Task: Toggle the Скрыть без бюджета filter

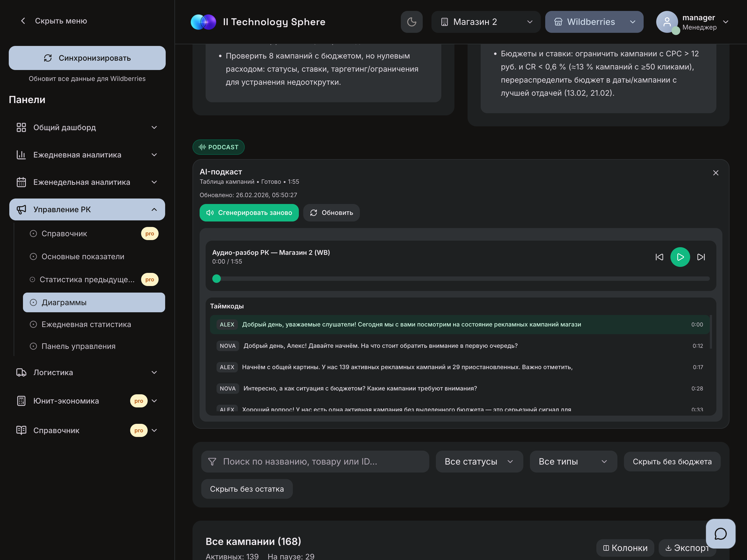Action: click(x=672, y=461)
